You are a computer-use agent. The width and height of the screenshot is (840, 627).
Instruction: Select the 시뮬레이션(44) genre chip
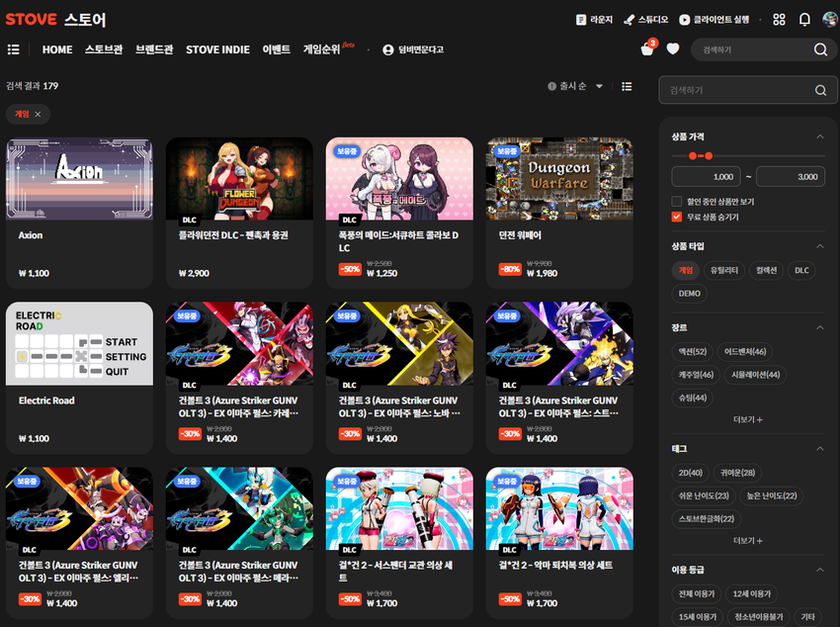(x=755, y=375)
